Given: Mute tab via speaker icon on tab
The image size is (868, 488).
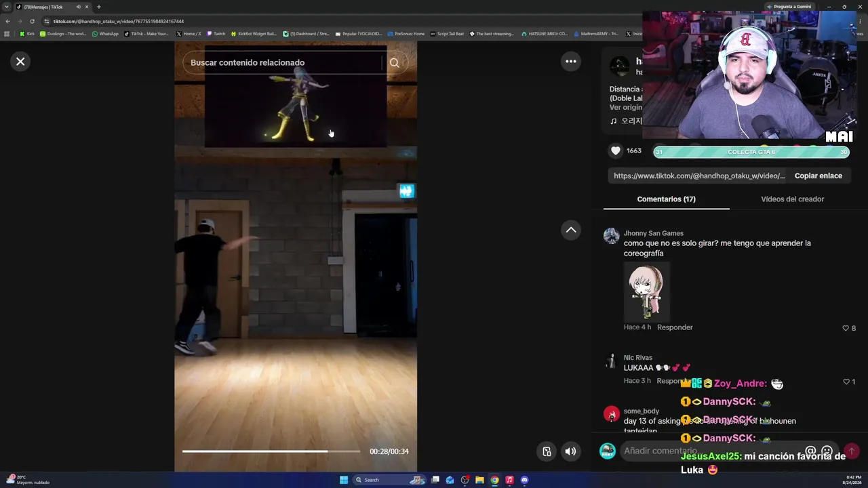Looking at the screenshot, I should [79, 7].
